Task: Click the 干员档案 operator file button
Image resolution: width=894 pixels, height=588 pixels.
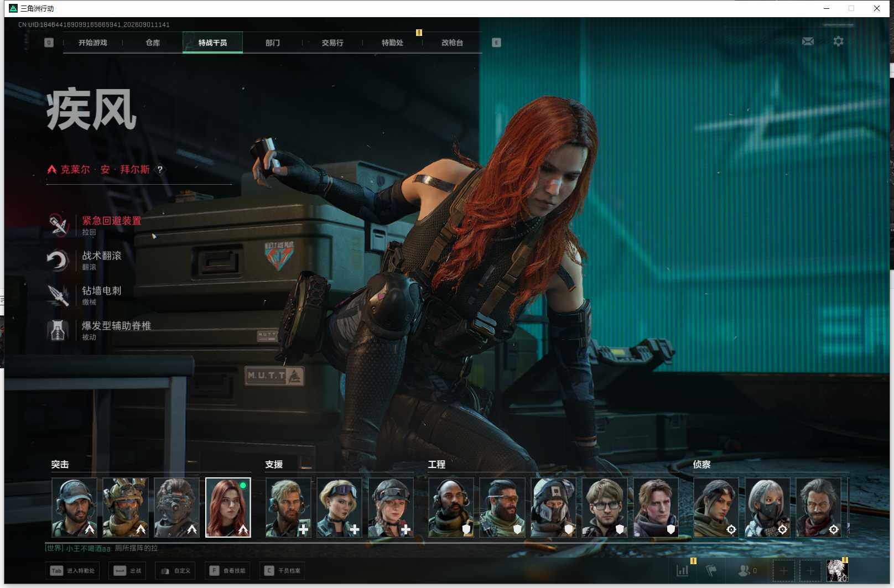Action: pos(282,571)
